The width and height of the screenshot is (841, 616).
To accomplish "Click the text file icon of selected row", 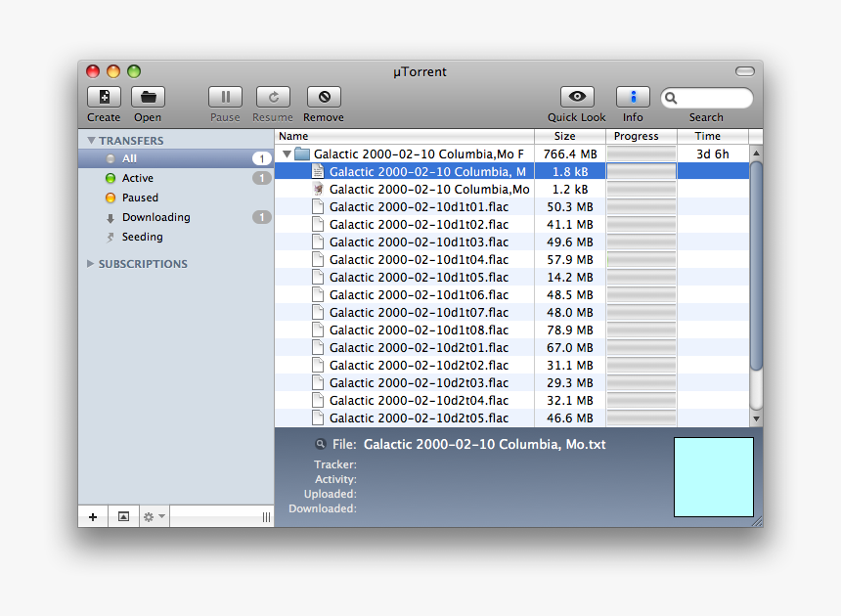I will pos(318,171).
